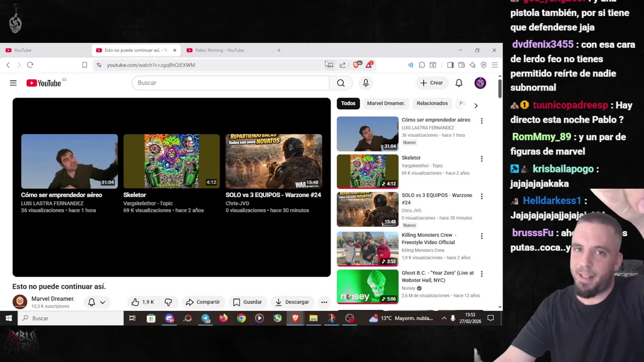Screen dimensions: 644x362
Task: Click the Guardar button
Action: pos(248,302)
